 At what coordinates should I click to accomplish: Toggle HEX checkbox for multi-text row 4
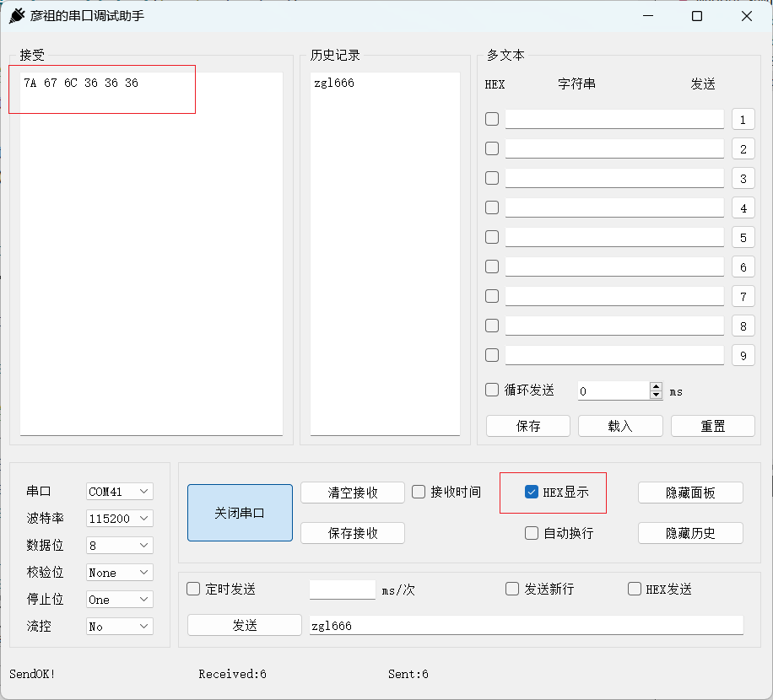pyautogui.click(x=491, y=207)
